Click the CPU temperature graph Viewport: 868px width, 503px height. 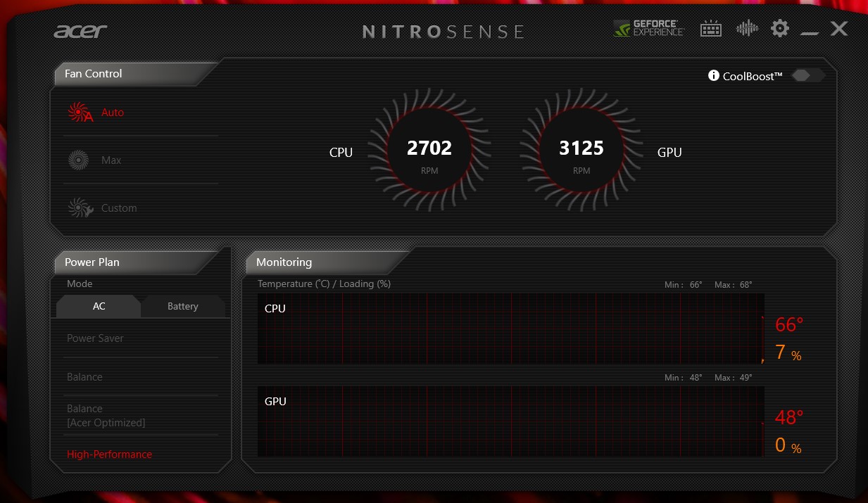[510, 329]
